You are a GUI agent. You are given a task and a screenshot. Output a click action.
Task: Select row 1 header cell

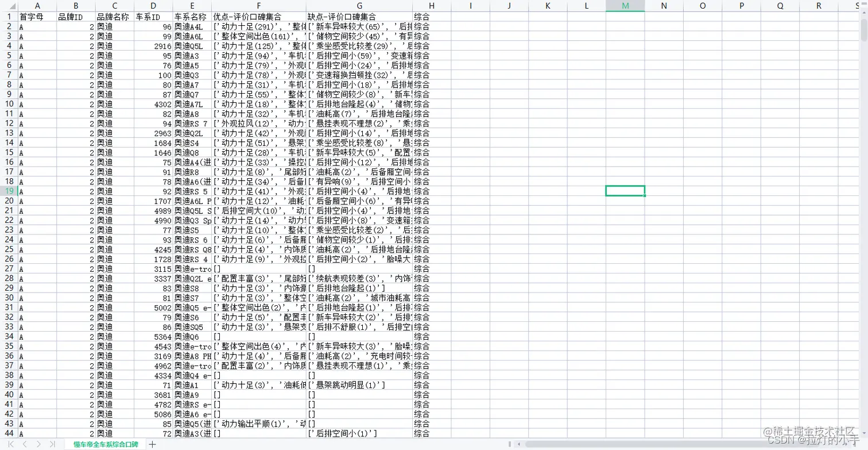pos(8,16)
